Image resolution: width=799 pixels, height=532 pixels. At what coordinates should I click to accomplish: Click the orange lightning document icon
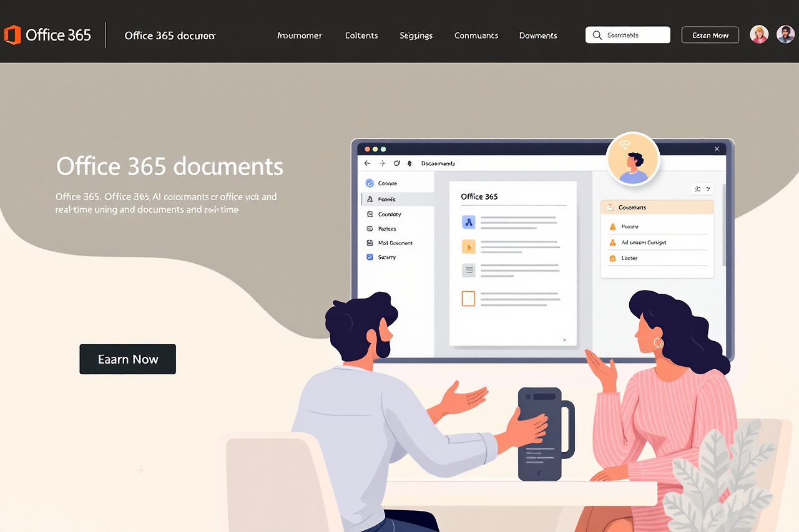pos(468,246)
